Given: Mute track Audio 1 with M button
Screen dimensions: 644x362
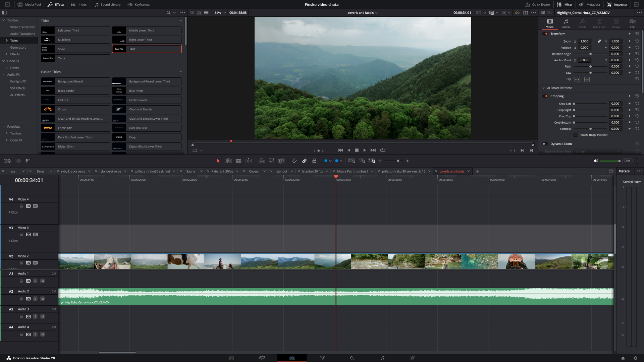Looking at the screenshot, I should click(x=43, y=281).
